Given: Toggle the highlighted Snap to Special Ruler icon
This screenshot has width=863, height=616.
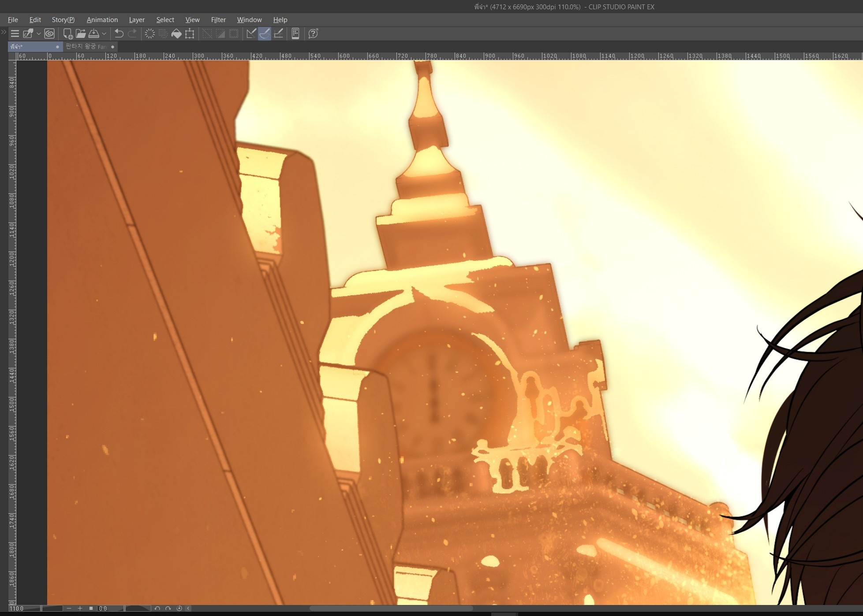Looking at the screenshot, I should coord(265,33).
